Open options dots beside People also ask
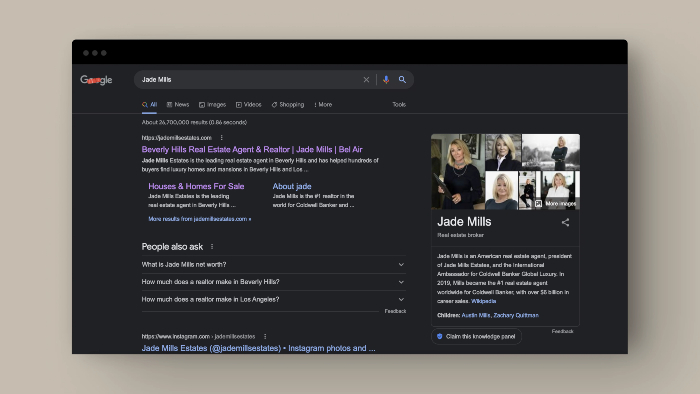The height and width of the screenshot is (394, 700). [212, 246]
